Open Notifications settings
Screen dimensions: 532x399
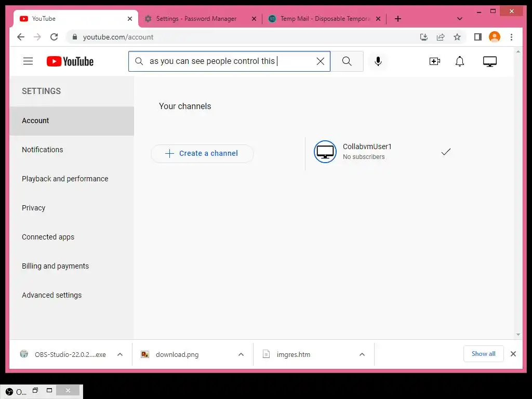pos(72,150)
